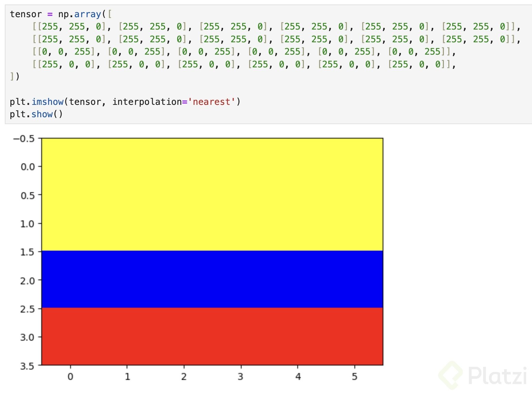Click the y-axis tick label −0.5
The image size is (532, 394).
[x=24, y=139]
